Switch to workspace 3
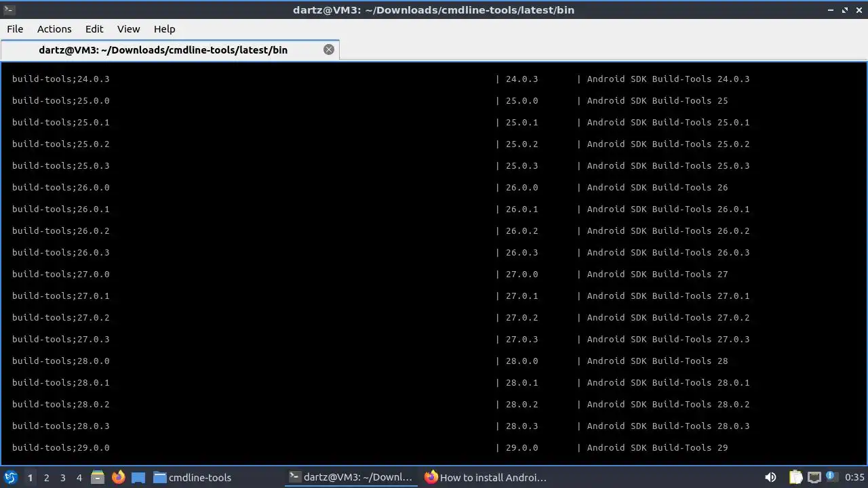The height and width of the screenshot is (488, 868). 62,478
